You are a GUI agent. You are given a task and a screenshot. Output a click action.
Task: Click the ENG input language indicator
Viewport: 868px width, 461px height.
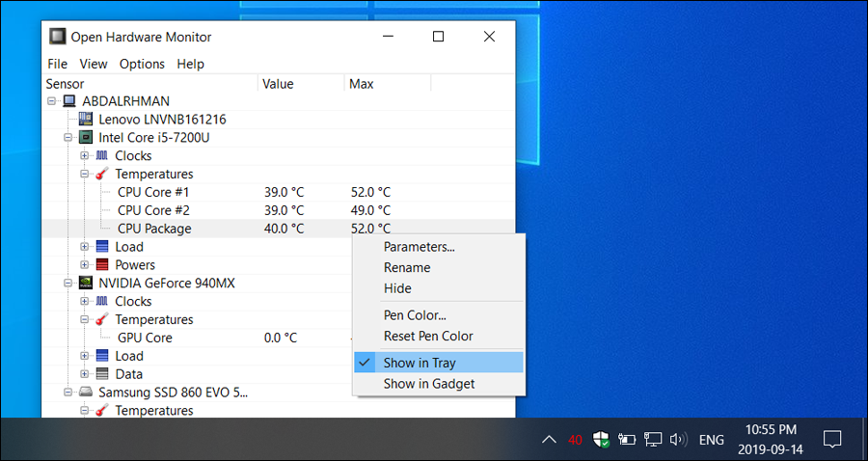coord(712,440)
